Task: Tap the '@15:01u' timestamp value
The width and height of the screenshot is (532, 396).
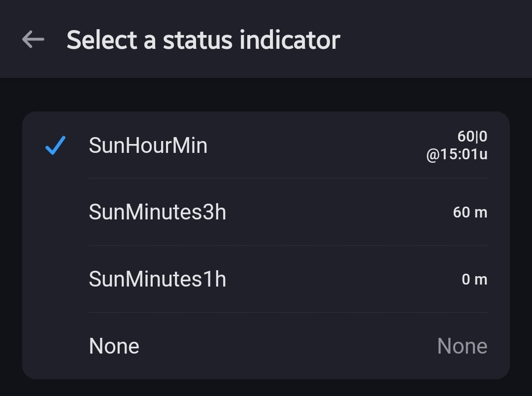Action: point(457,154)
